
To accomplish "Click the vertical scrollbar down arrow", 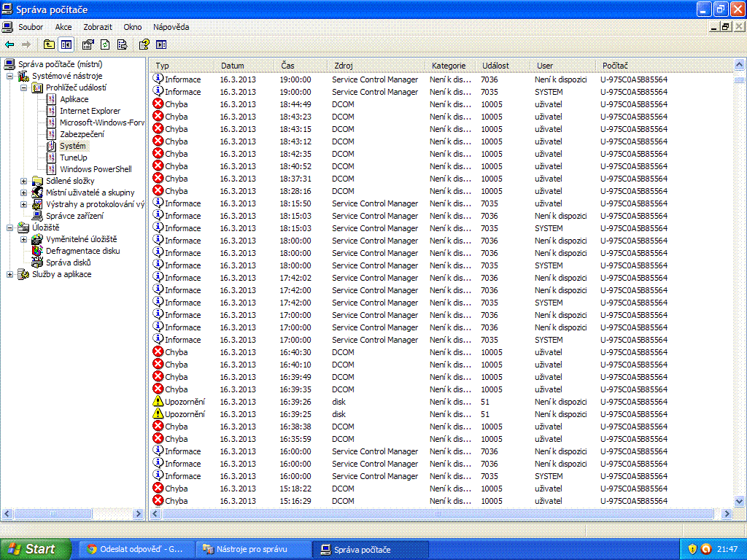I will tap(739, 501).
